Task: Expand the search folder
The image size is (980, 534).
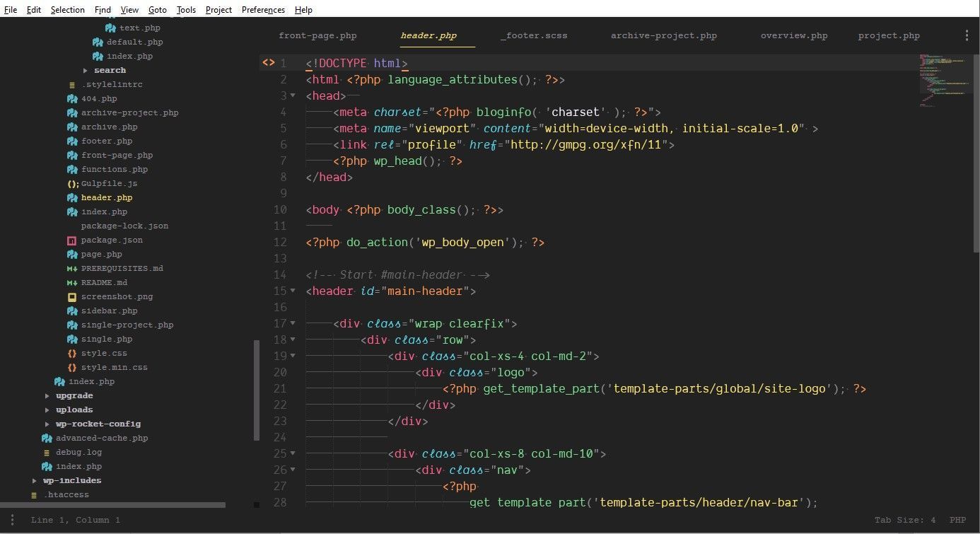Action: (86, 71)
